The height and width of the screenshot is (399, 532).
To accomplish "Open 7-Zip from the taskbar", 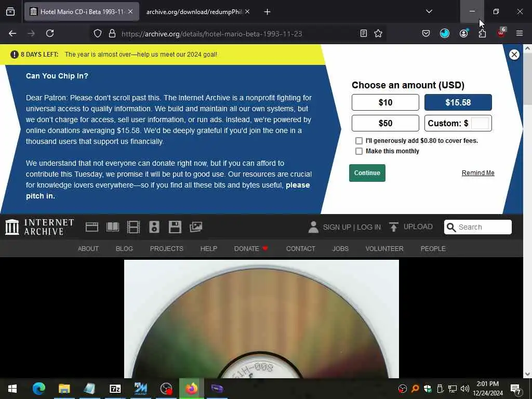I will tap(115, 389).
